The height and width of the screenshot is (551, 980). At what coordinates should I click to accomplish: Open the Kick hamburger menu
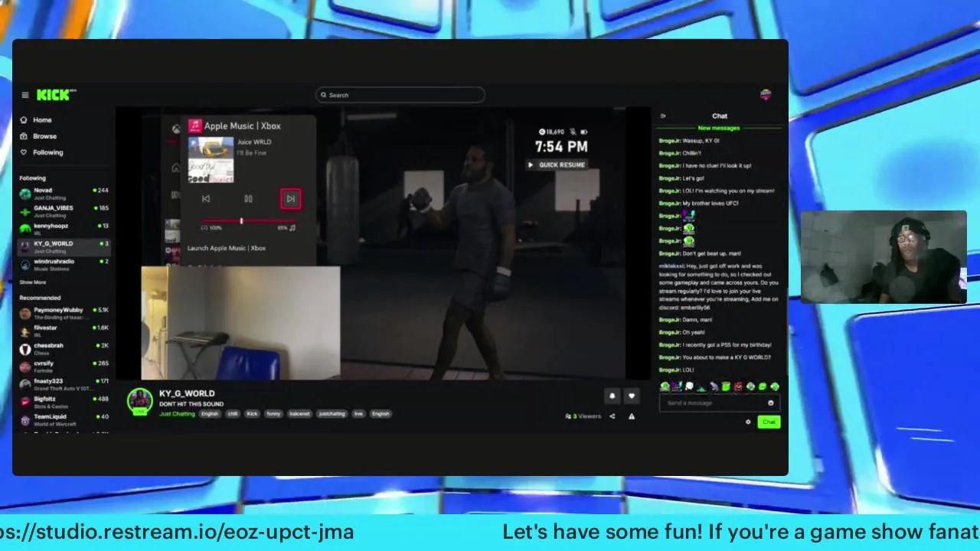pyautogui.click(x=25, y=95)
